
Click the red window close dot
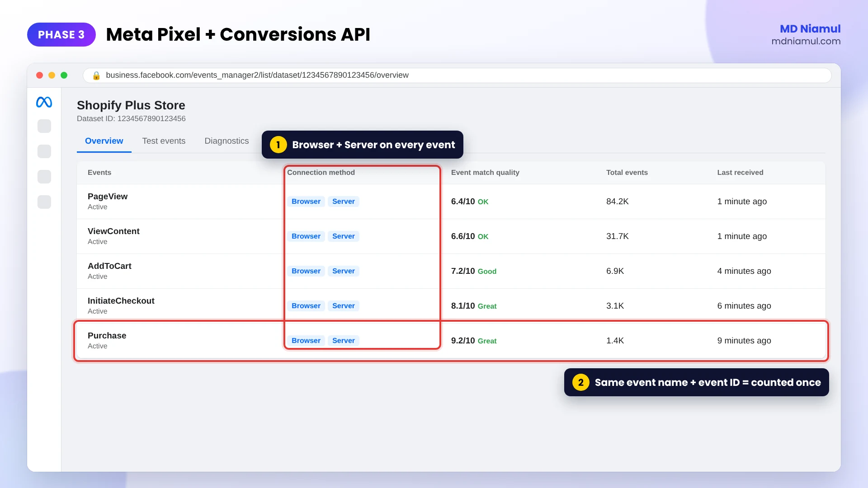pos(40,75)
